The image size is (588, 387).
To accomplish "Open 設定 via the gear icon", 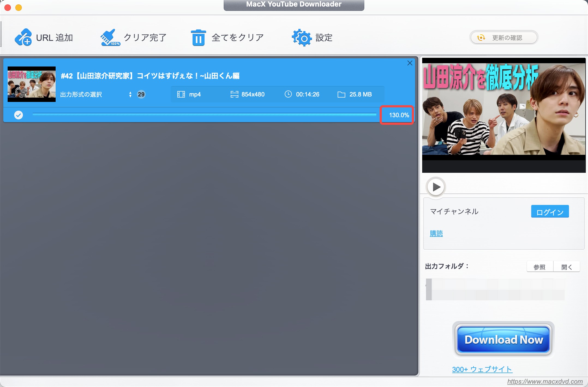I will pos(302,38).
